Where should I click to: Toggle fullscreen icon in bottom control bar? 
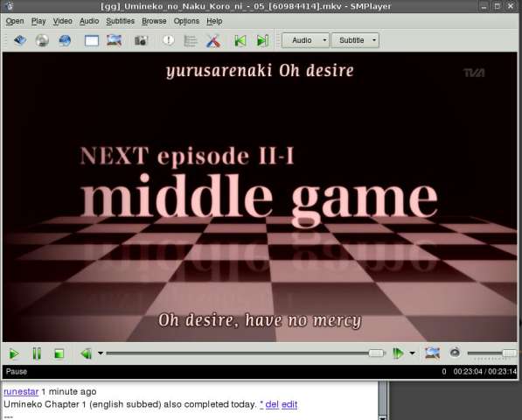tap(433, 353)
